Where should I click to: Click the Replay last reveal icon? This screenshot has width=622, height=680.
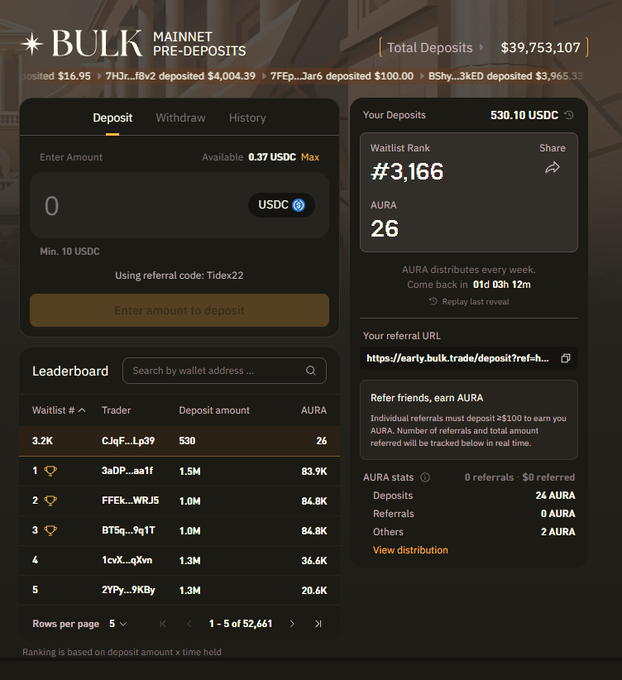pos(433,301)
